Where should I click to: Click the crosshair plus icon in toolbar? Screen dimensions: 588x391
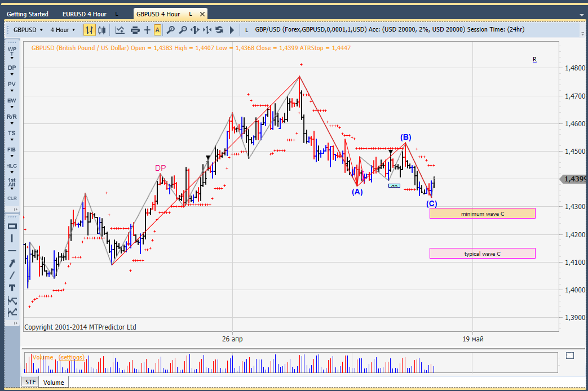point(147,30)
